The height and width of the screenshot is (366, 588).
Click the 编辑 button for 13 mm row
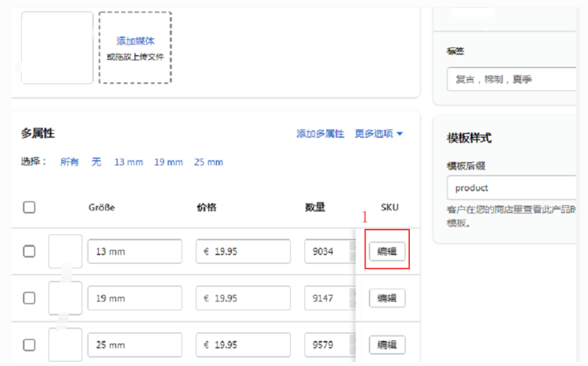(x=387, y=251)
